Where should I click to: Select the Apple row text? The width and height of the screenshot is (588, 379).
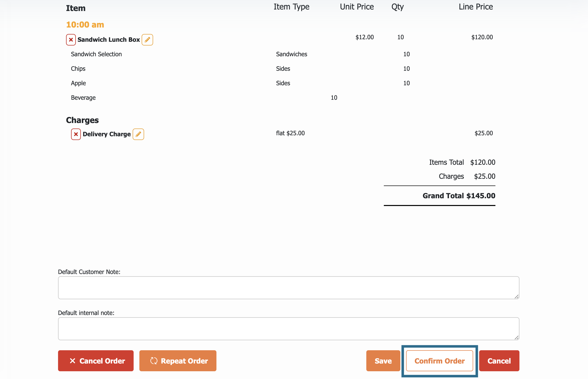[78, 83]
